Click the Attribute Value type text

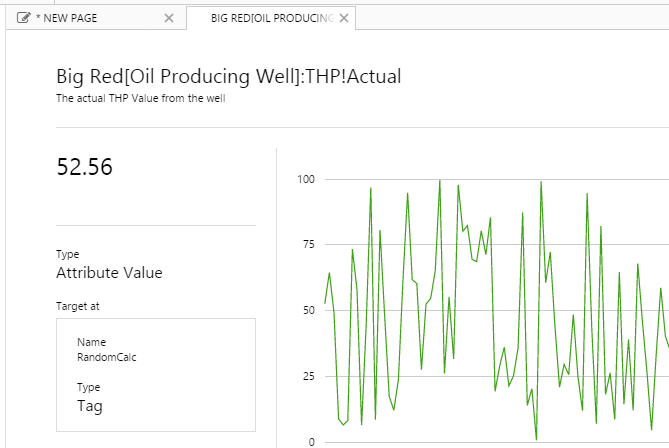pos(109,273)
